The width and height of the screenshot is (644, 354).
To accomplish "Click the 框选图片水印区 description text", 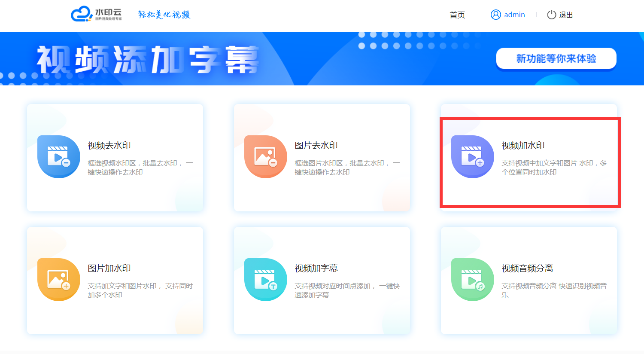I will pyautogui.click(x=347, y=168).
